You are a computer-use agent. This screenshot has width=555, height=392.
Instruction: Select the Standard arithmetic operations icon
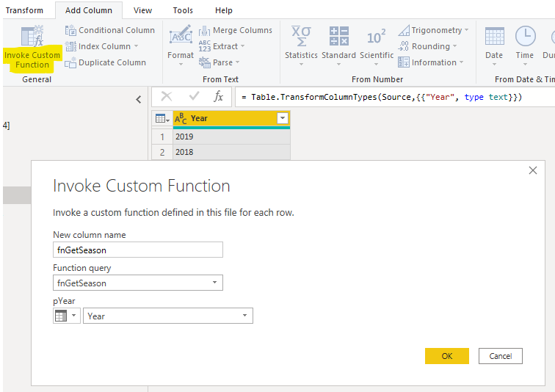click(x=338, y=36)
